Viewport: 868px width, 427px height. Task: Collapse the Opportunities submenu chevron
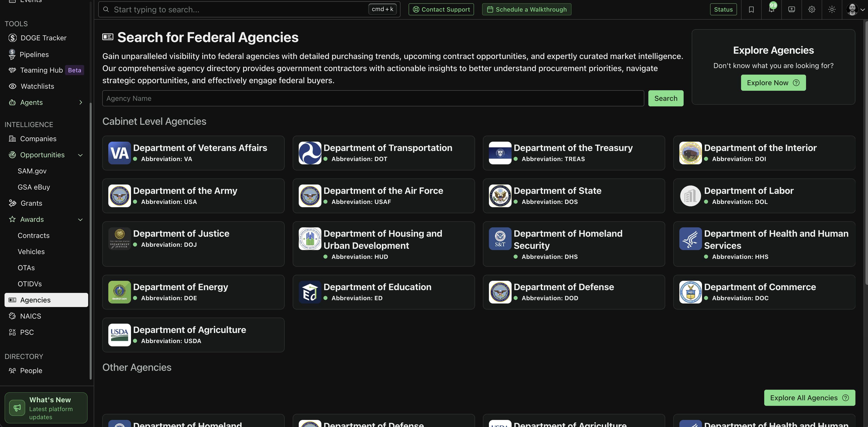click(x=81, y=155)
